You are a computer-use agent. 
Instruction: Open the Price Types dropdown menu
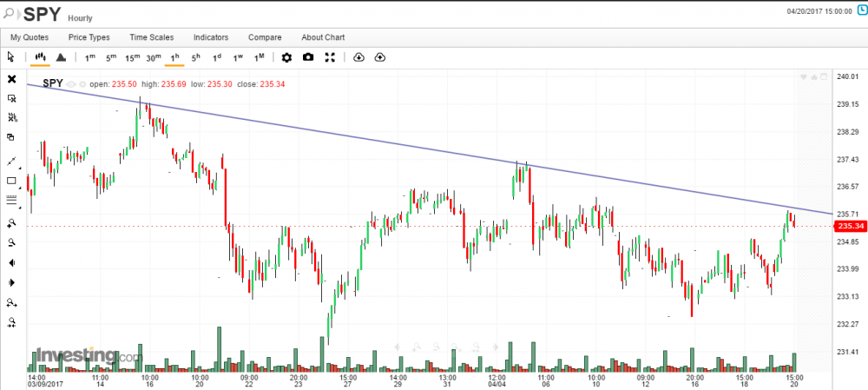(x=89, y=37)
